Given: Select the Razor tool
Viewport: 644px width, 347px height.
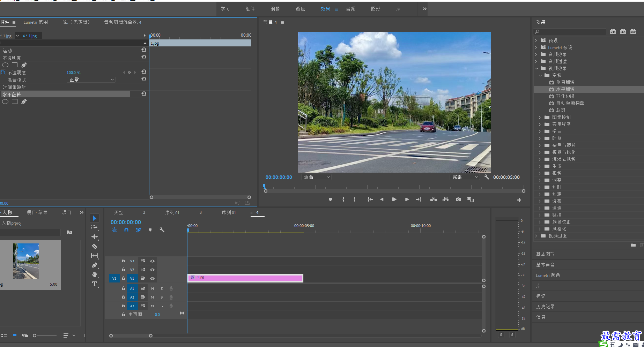Looking at the screenshot, I should click(95, 246).
